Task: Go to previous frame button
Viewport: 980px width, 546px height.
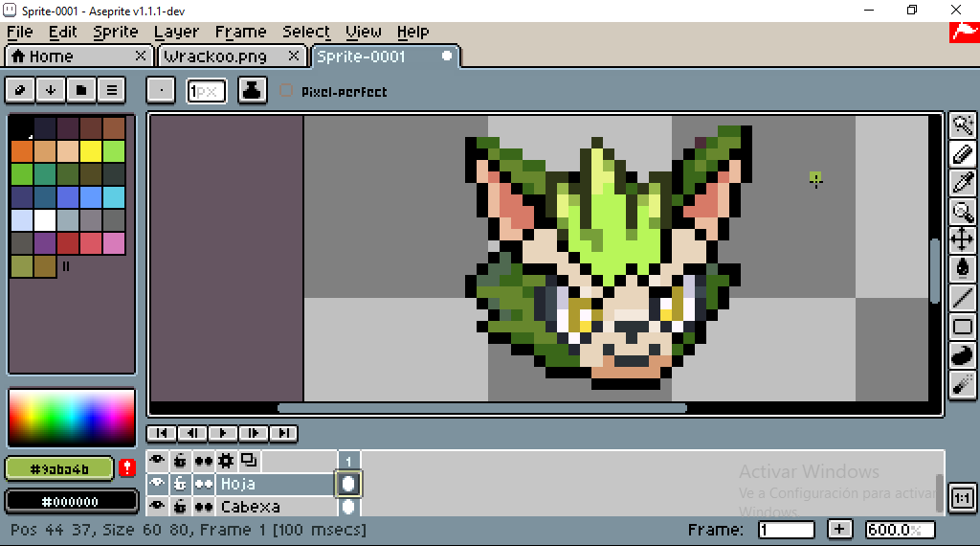Action: tap(191, 433)
